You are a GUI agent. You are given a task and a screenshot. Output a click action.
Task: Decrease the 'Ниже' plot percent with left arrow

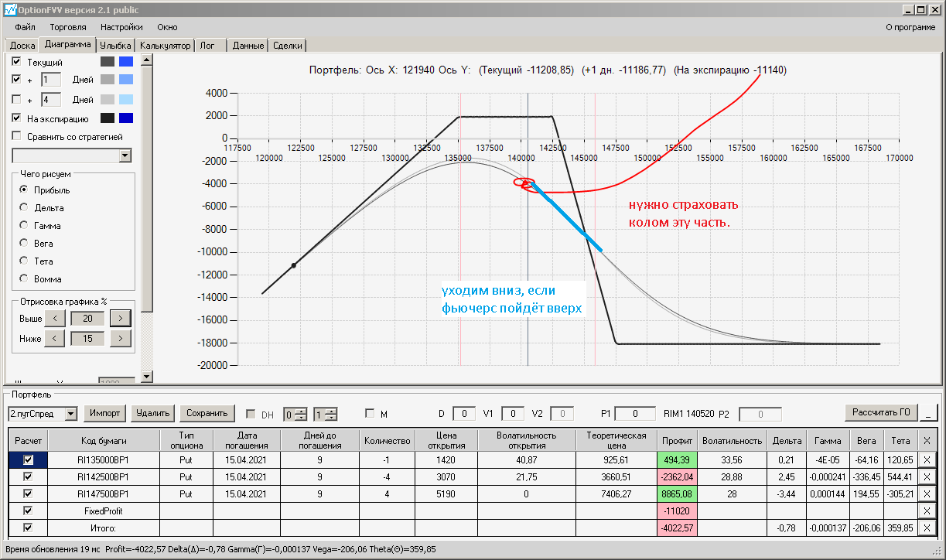54,338
